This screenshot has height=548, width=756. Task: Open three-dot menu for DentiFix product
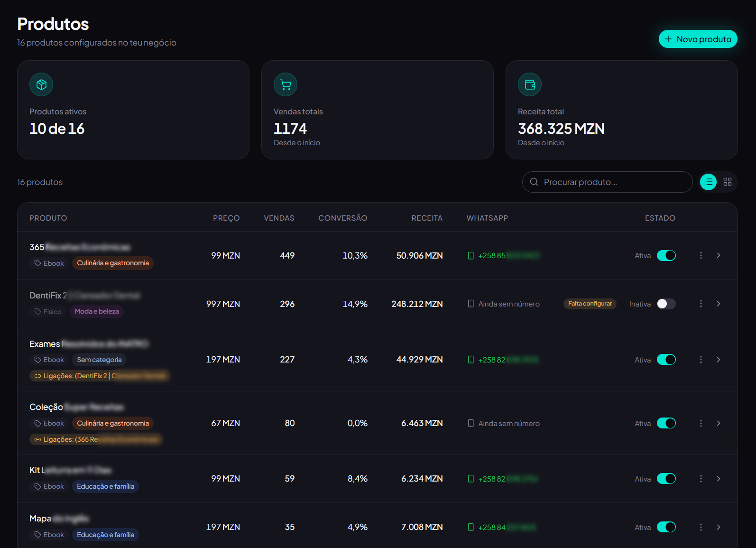pyautogui.click(x=701, y=304)
